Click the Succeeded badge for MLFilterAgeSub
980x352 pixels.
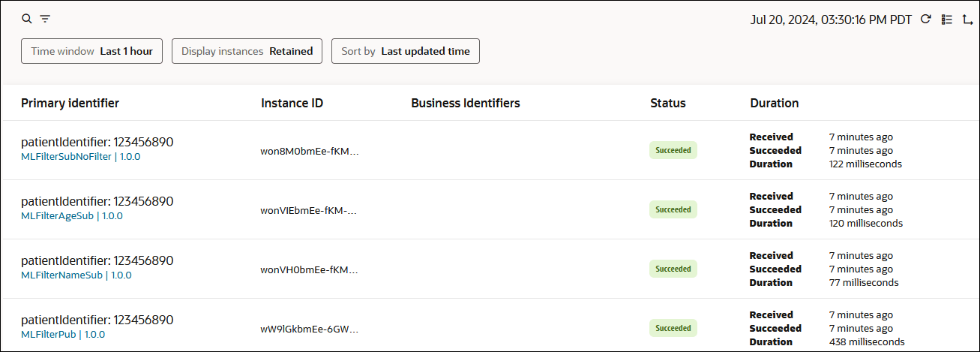[x=673, y=210]
